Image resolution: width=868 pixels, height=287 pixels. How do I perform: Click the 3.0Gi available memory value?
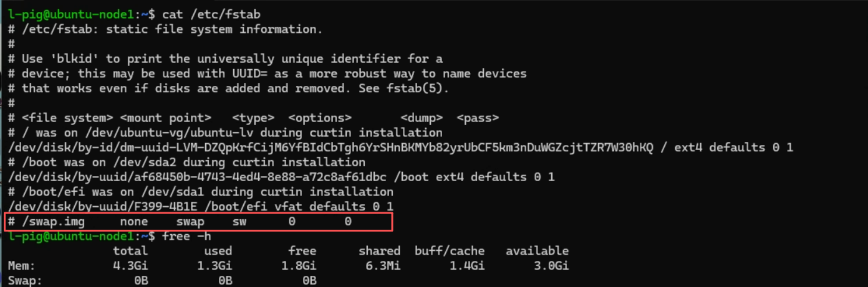pos(551,266)
